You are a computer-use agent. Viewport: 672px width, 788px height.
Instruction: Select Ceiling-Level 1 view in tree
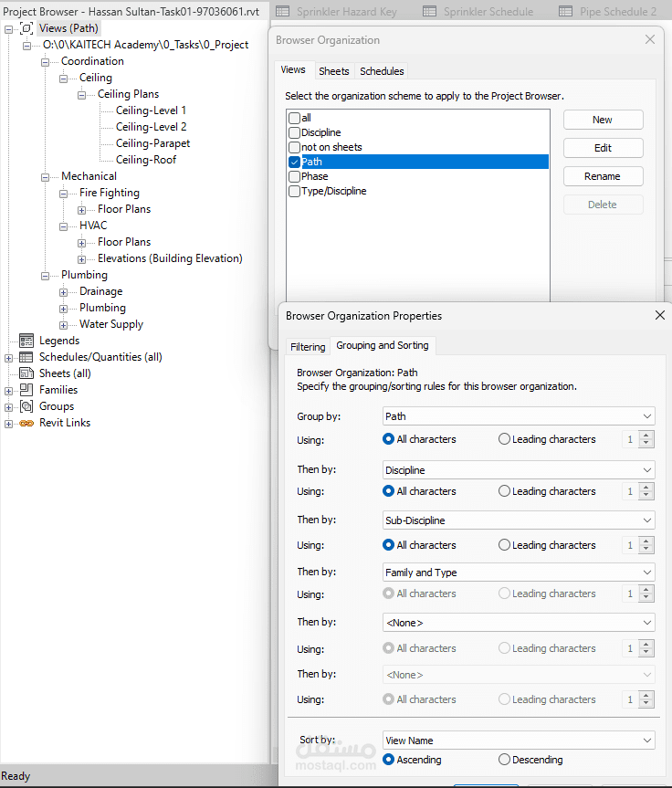click(151, 110)
